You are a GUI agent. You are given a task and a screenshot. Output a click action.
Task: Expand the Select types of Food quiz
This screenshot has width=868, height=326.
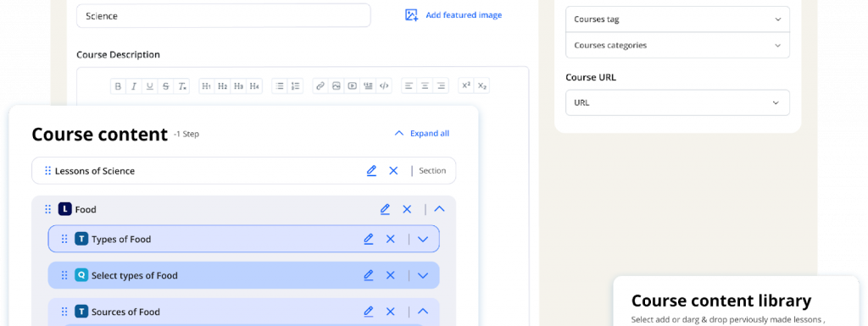click(x=423, y=275)
